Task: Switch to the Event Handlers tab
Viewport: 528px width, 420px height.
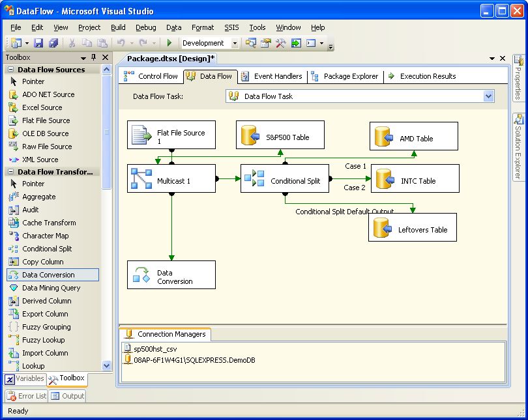Action: [272, 76]
